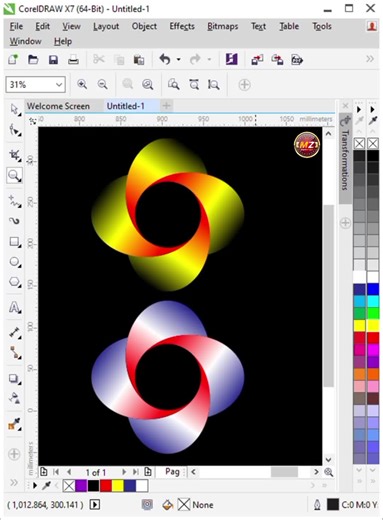383x520 pixels.
Task: Select the Transparency tool
Action: [14, 398]
